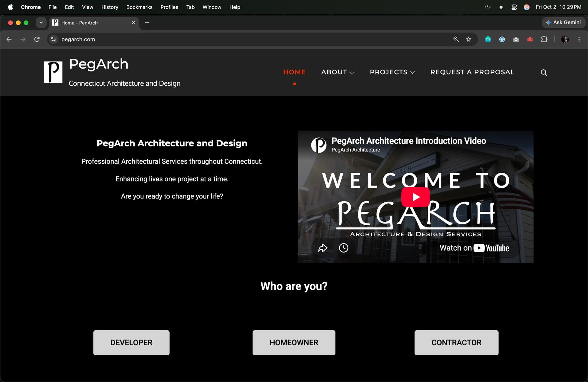
Task: Open the Extensions puzzle icon
Action: click(544, 39)
